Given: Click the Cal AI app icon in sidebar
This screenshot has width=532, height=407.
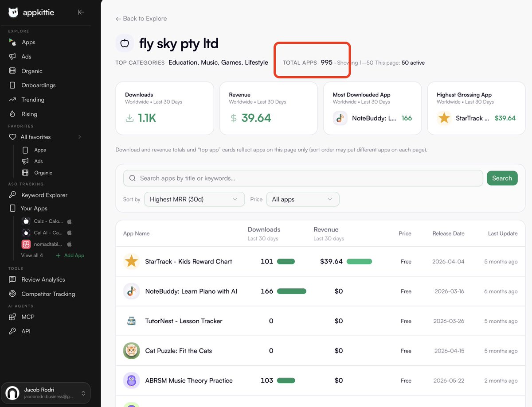Looking at the screenshot, I should [x=26, y=233].
